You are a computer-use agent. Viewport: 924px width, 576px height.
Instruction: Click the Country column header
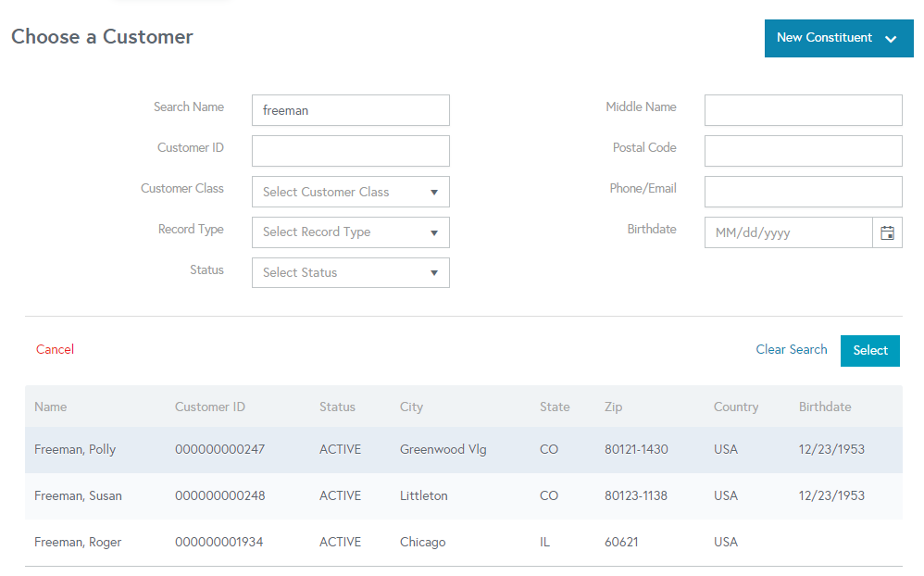736,407
